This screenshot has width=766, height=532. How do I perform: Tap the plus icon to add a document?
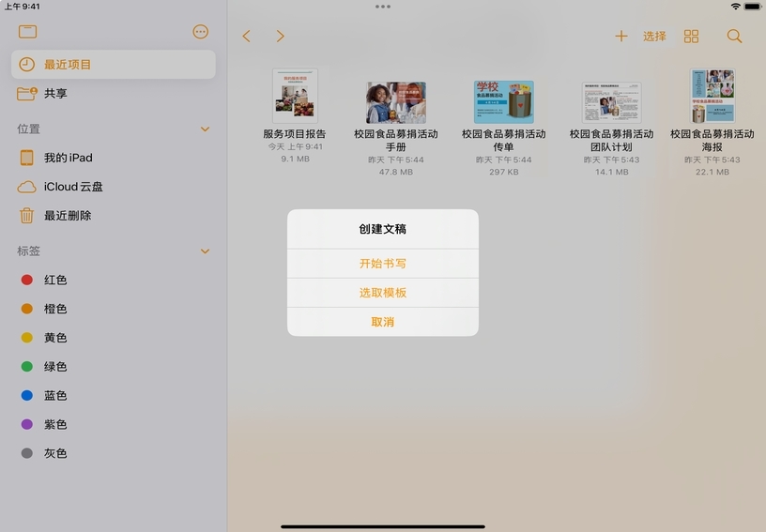pyautogui.click(x=620, y=37)
